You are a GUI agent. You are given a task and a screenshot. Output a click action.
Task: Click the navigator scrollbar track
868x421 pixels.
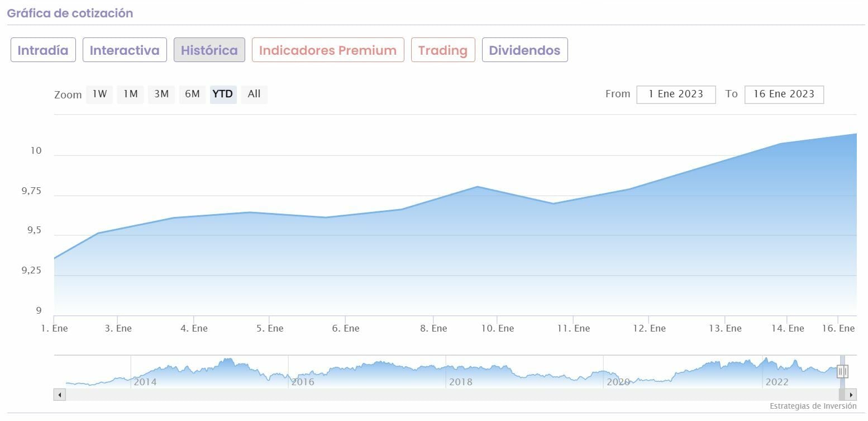click(x=447, y=395)
